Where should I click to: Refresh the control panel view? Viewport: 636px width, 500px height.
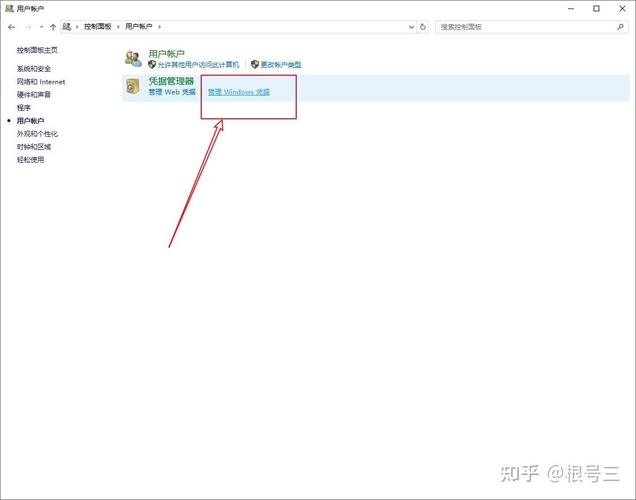coord(423,27)
